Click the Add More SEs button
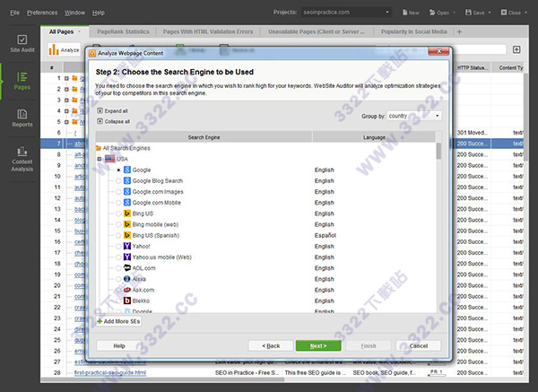This screenshot has height=392, width=538. pos(118,321)
